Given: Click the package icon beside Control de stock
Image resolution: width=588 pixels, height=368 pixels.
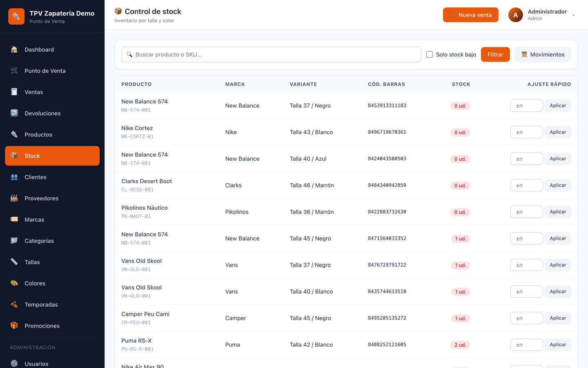Looking at the screenshot, I should click(x=118, y=11).
